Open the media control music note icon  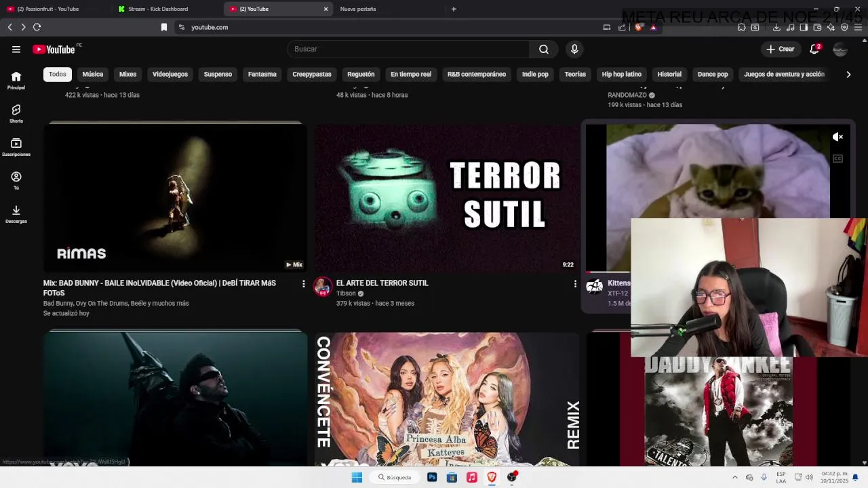click(x=790, y=27)
